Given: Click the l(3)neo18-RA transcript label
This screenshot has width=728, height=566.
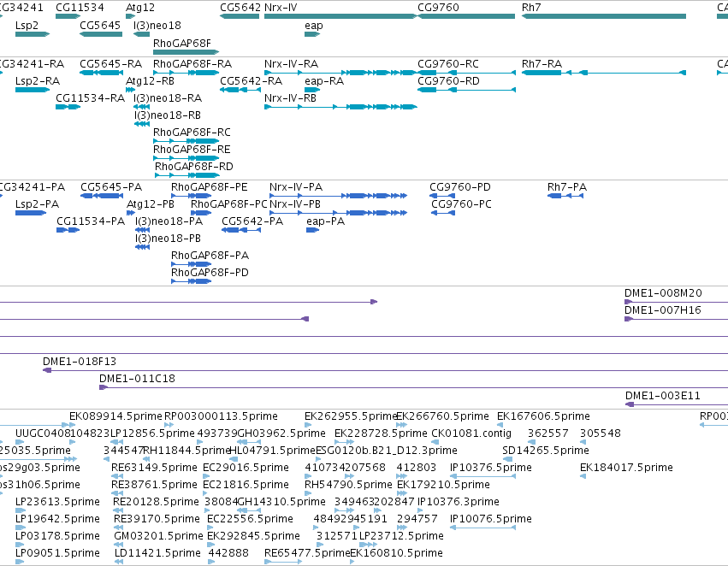Looking at the screenshot, I should (x=168, y=97).
